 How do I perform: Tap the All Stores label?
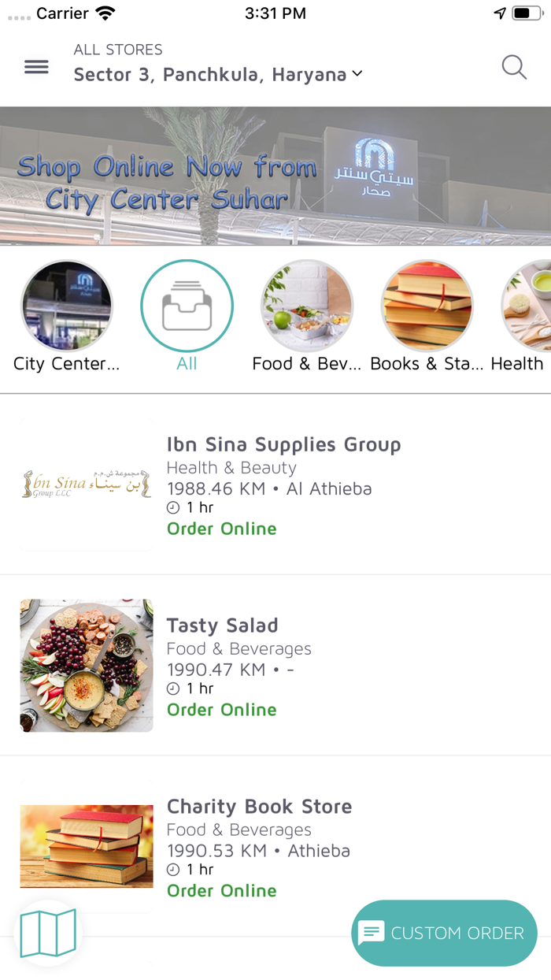coord(118,50)
